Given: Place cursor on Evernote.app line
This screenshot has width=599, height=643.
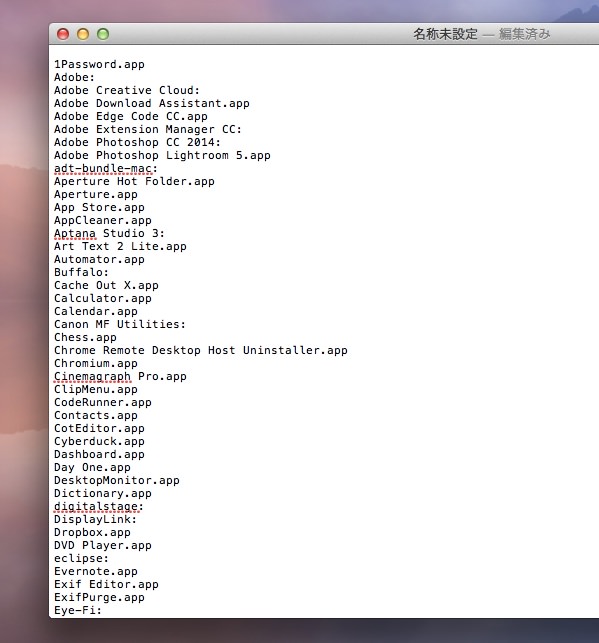Looking at the screenshot, I should [96, 571].
